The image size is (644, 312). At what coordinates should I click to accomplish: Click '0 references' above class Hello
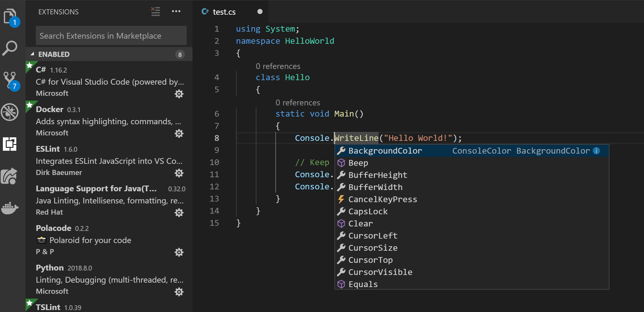(278, 66)
